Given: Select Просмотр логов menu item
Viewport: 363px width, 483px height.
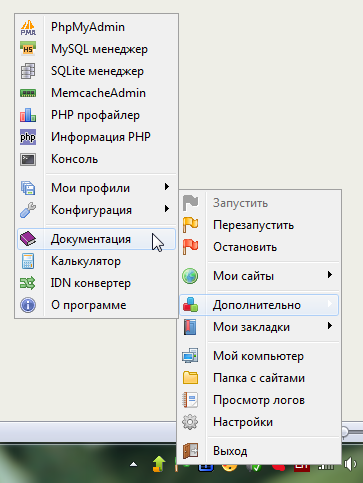Looking at the screenshot, I should (259, 400).
